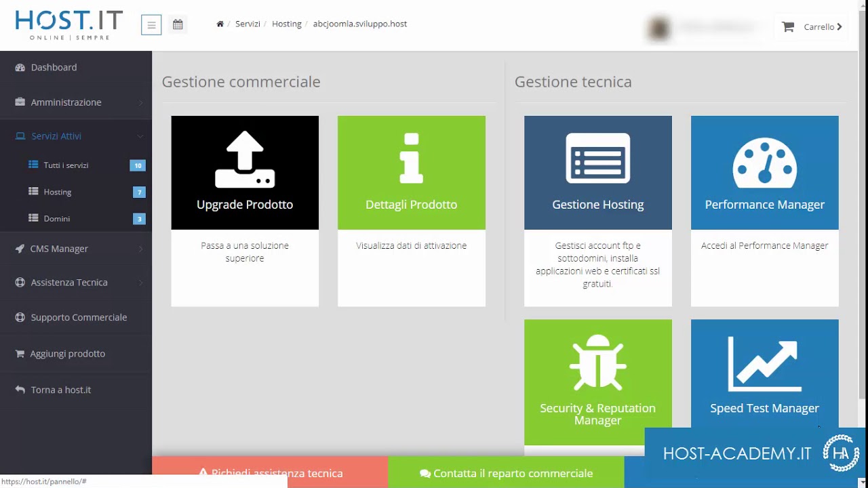Click 'Accedi al Performance Manager' text
The height and width of the screenshot is (488, 868).
point(764,245)
